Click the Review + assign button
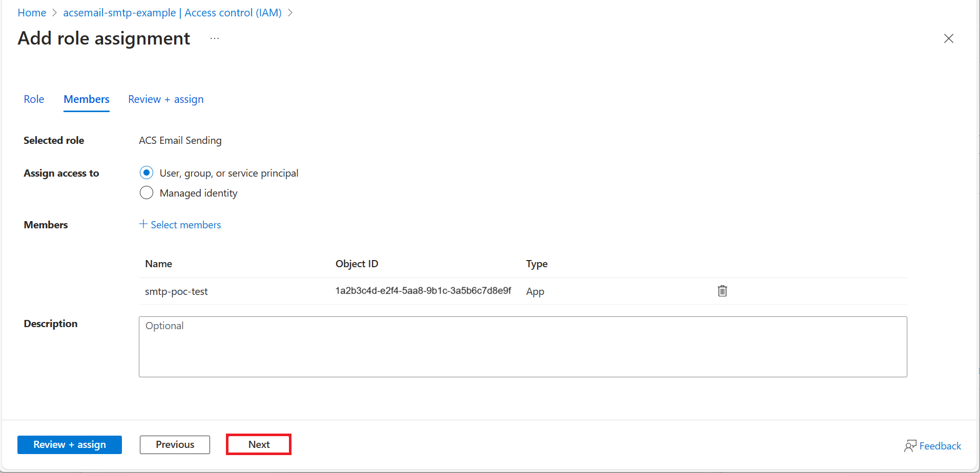Viewport: 980px width, 473px height. point(70,444)
